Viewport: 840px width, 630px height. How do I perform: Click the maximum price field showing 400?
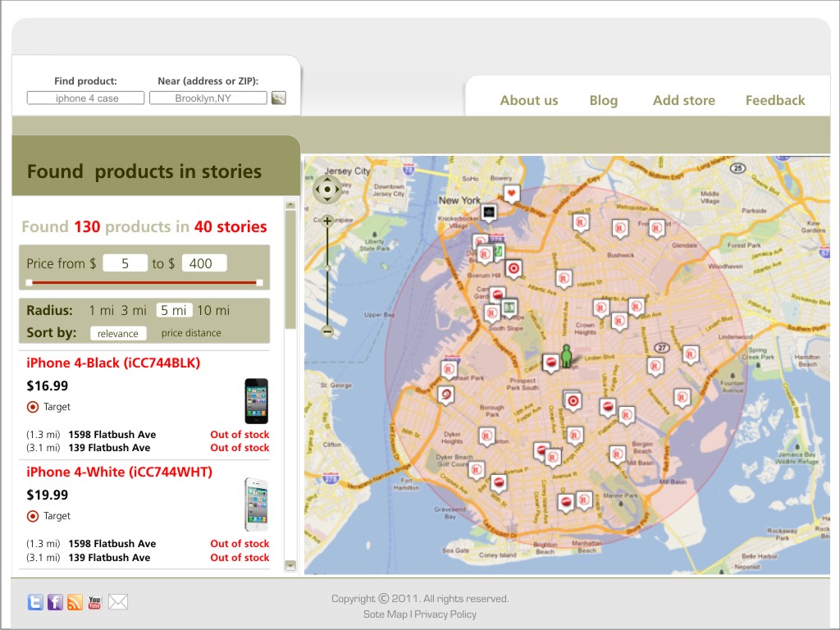tap(204, 263)
